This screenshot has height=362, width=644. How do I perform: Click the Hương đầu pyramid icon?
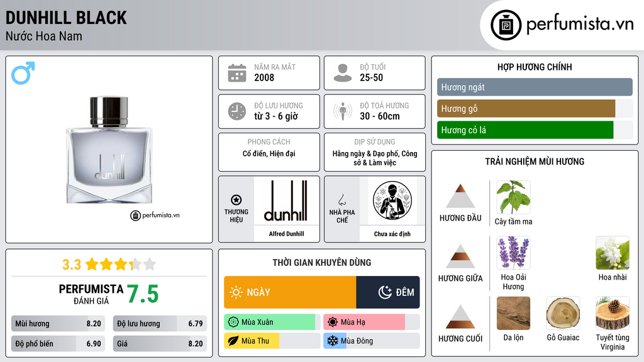click(460, 196)
